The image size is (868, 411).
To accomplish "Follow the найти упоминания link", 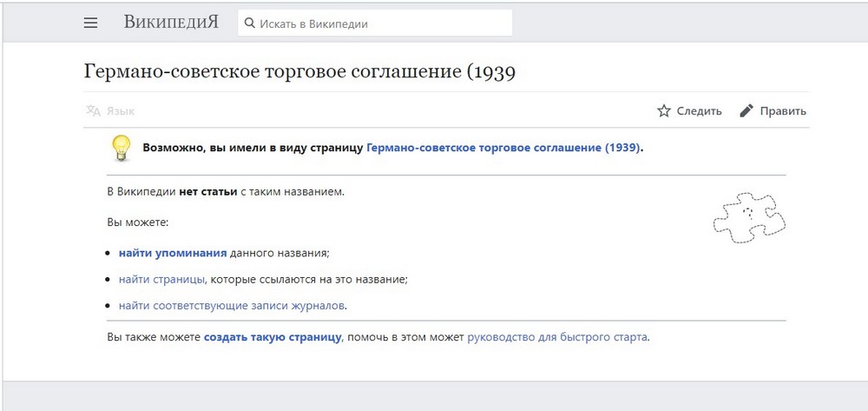I will 173,253.
